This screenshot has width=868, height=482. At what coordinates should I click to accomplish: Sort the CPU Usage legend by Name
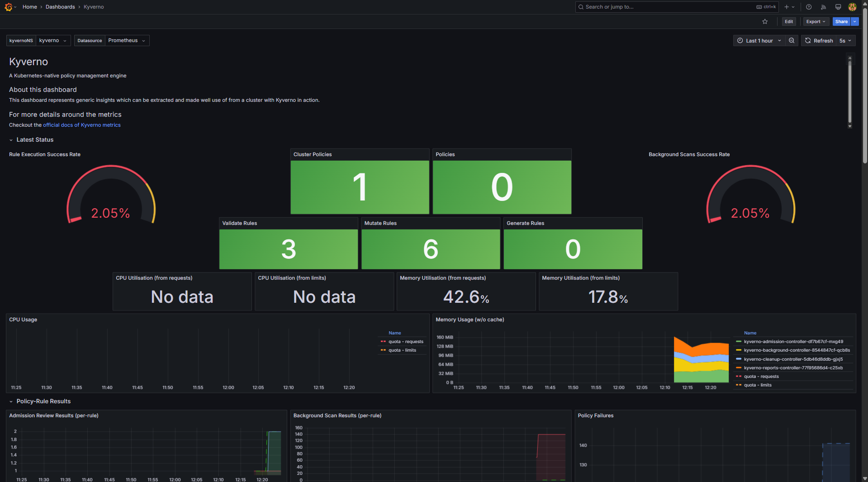pos(394,333)
